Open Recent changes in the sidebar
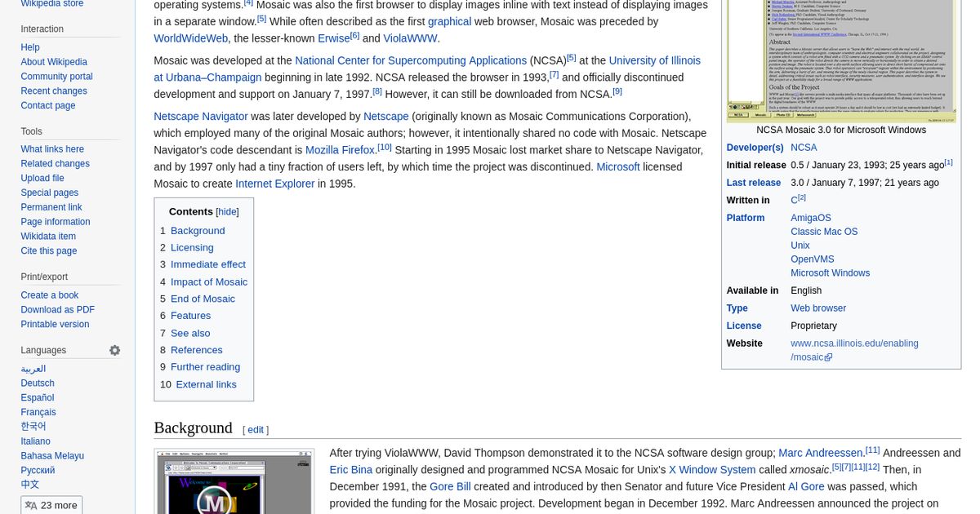Screen dimensions: 980x514 (53, 91)
